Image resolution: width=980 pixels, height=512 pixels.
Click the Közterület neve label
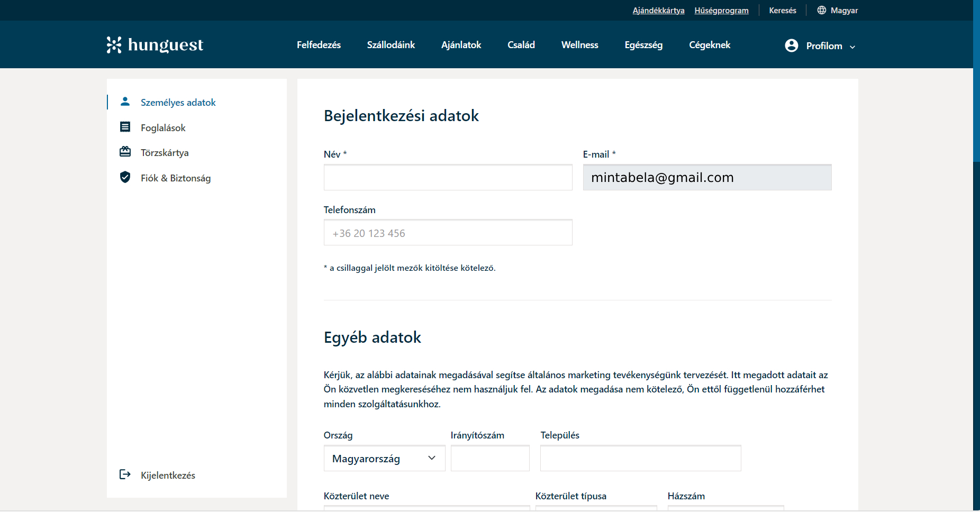(x=356, y=496)
